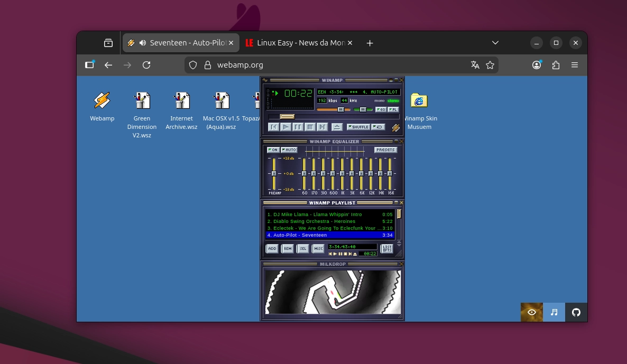The width and height of the screenshot is (627, 364).
Task: Open the LIST OPTS menu in the playlist
Action: click(x=386, y=248)
